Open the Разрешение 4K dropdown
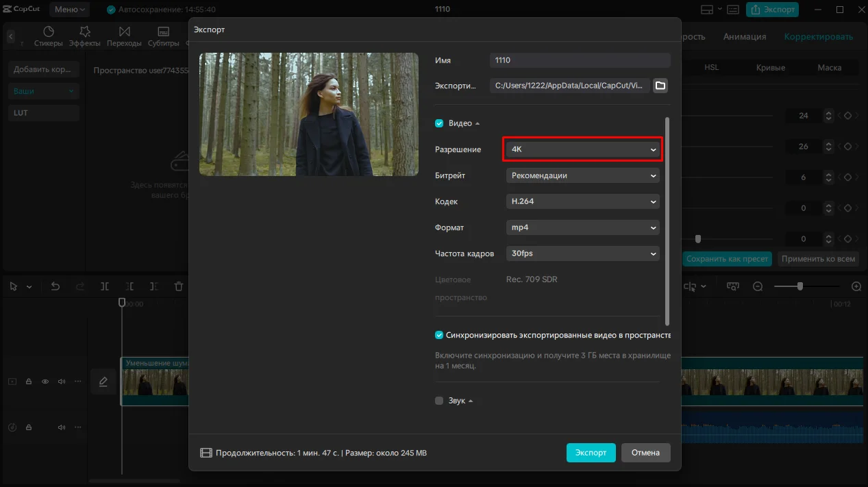Image resolution: width=868 pixels, height=487 pixels. 582,149
